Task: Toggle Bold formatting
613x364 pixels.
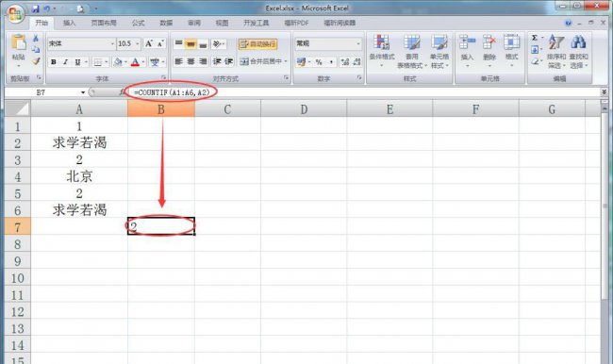Action: [54, 62]
